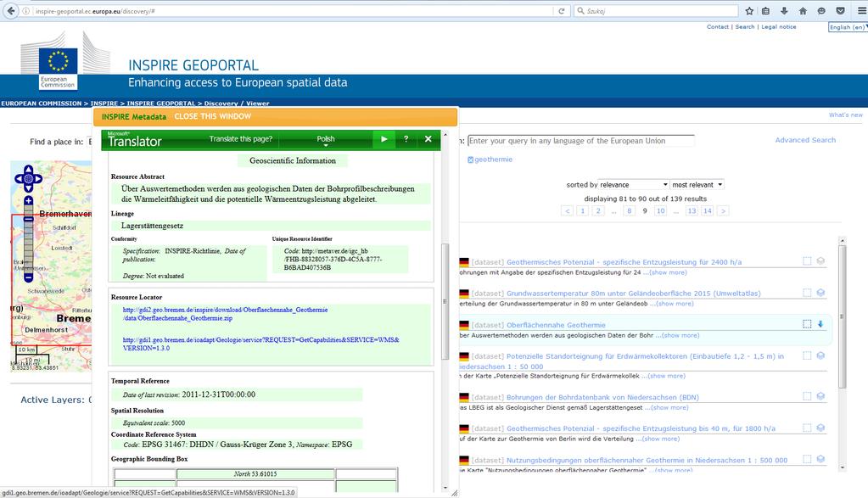Open the Pocket shield icon in toolbar
The width and height of the screenshot is (868, 498).
tap(840, 10)
